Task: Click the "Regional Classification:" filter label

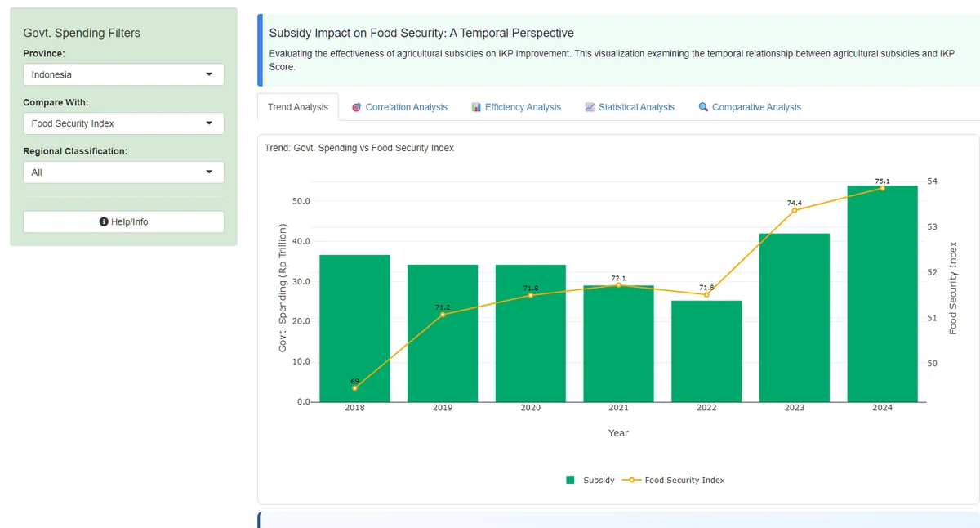Action: pos(75,152)
